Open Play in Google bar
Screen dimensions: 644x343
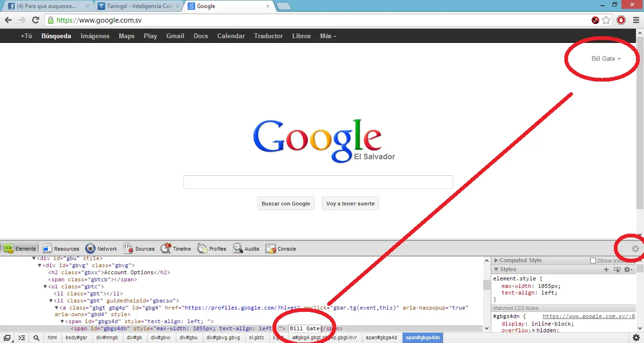click(x=150, y=36)
